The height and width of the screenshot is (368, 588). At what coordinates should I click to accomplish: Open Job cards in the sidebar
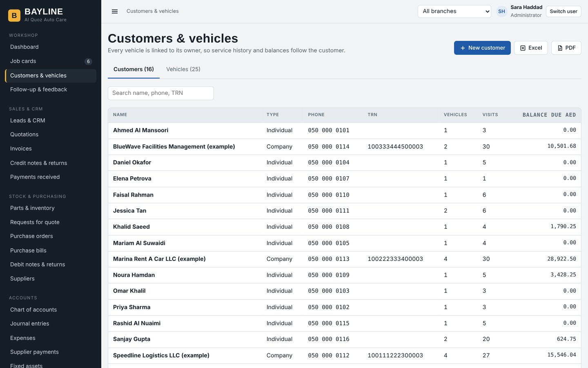pos(51,61)
